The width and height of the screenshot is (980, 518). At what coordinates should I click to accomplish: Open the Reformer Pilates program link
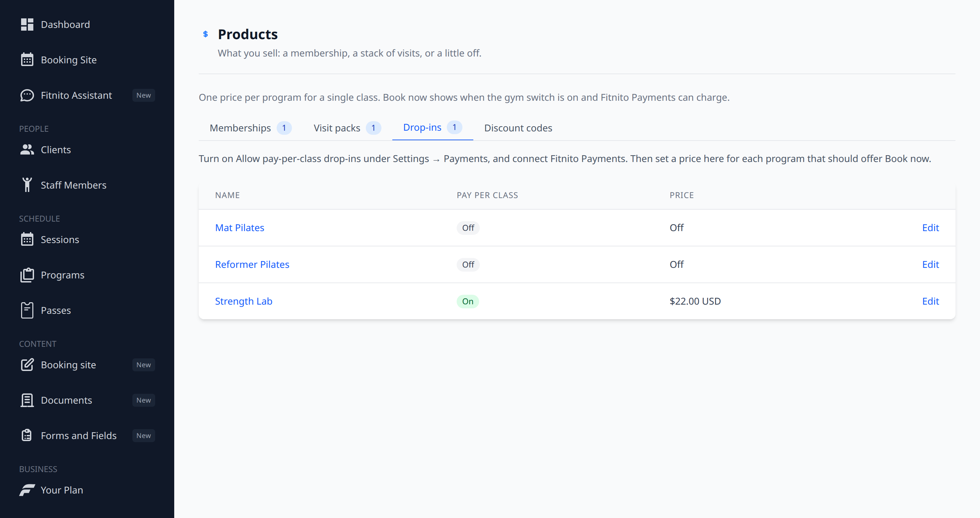tap(252, 264)
